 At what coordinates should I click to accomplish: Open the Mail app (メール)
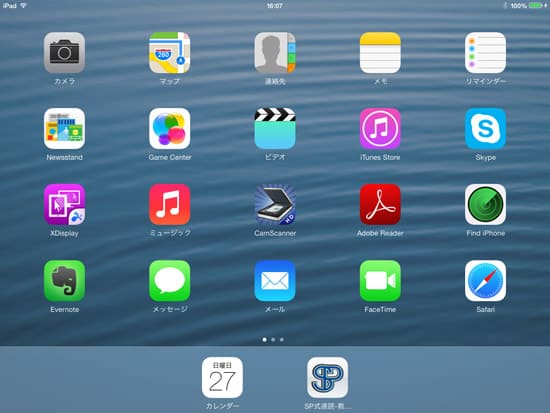click(x=275, y=280)
